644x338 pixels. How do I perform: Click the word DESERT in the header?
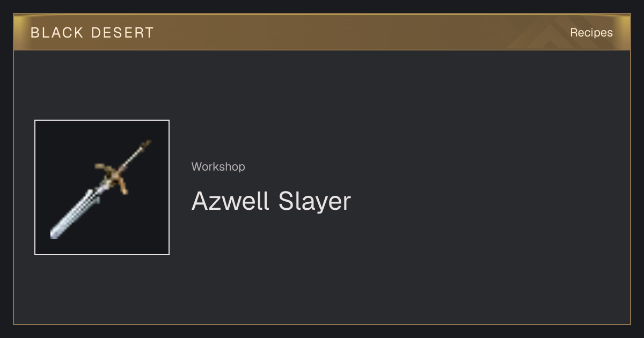pos(122,33)
